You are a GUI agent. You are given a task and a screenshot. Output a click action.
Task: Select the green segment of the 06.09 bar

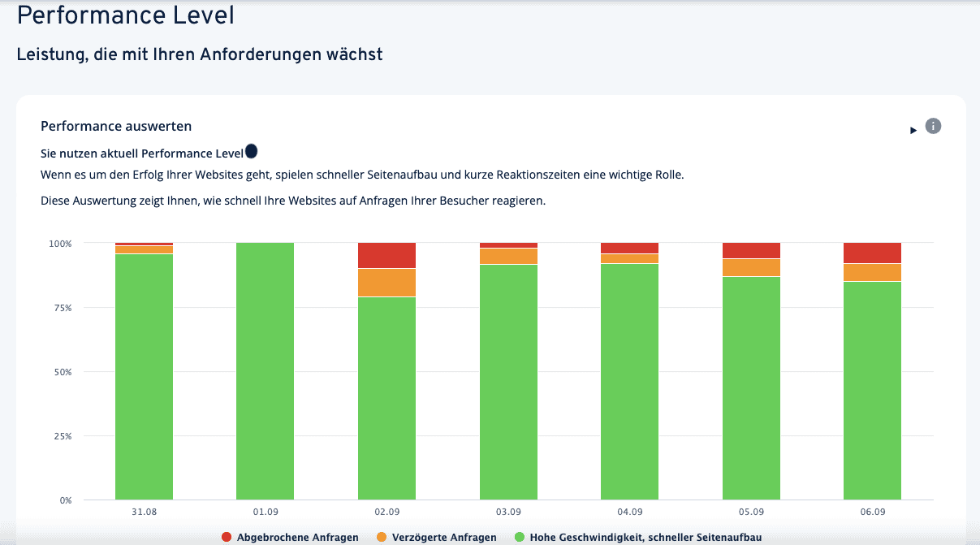[872, 391]
